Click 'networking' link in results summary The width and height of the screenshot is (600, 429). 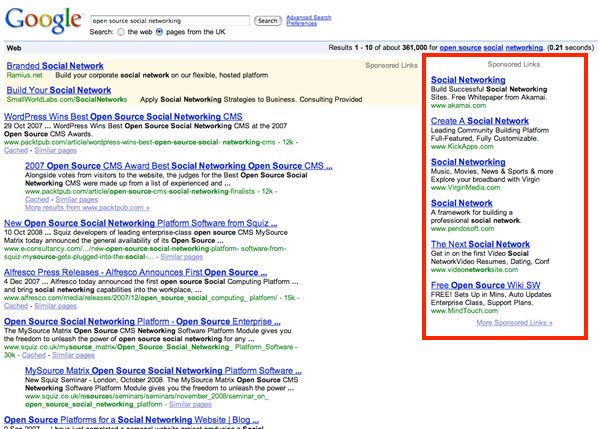click(x=524, y=48)
